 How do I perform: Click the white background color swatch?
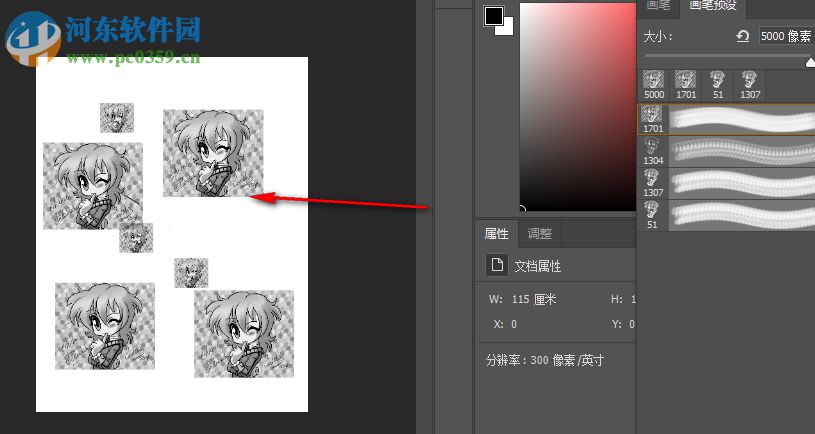coord(507,28)
